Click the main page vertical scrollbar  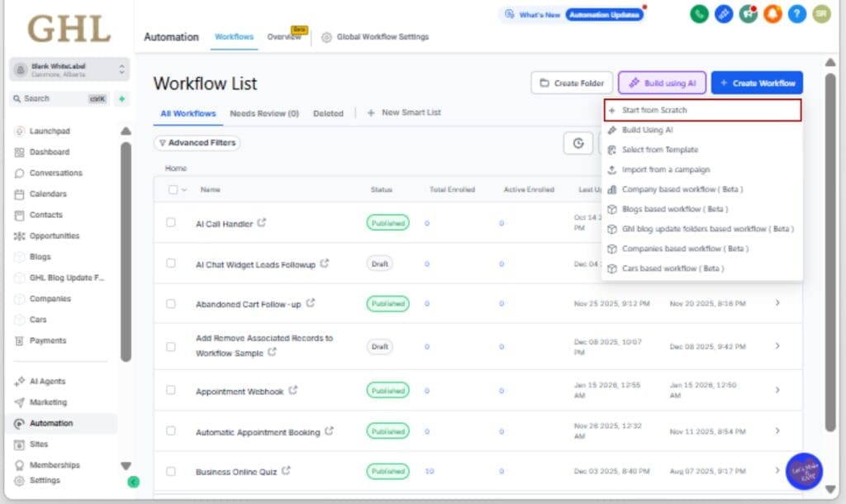tap(830, 253)
